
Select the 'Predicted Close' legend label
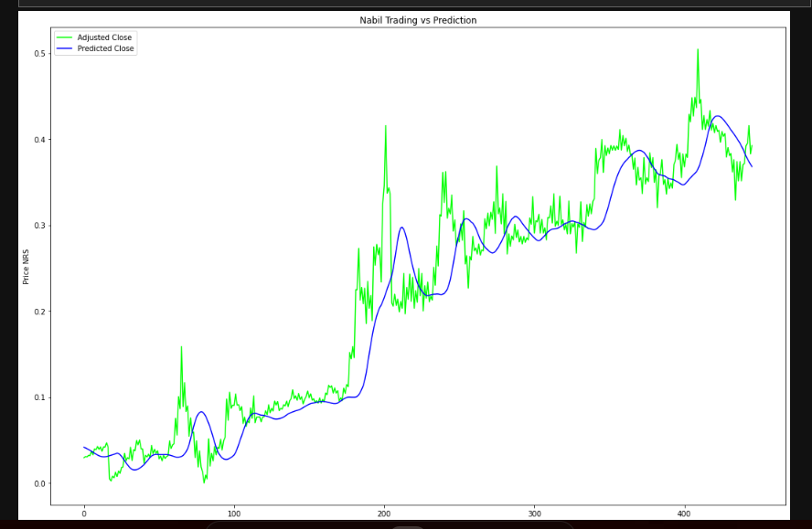tap(106, 48)
